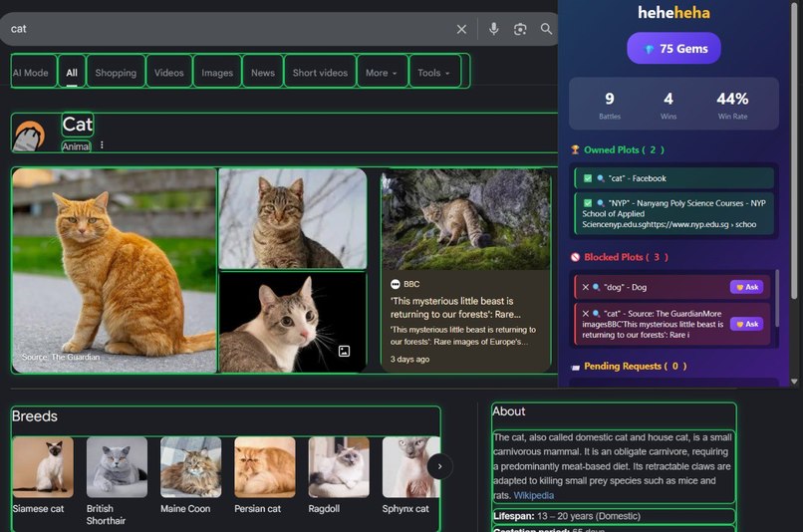The height and width of the screenshot is (532, 803).
Task: Click the Blocked Plots ( 3 ) heading
Action: tap(626, 257)
